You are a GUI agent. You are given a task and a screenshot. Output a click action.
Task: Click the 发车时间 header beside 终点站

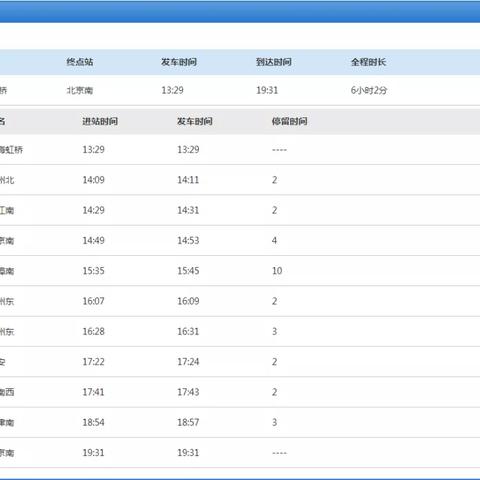coord(179,62)
